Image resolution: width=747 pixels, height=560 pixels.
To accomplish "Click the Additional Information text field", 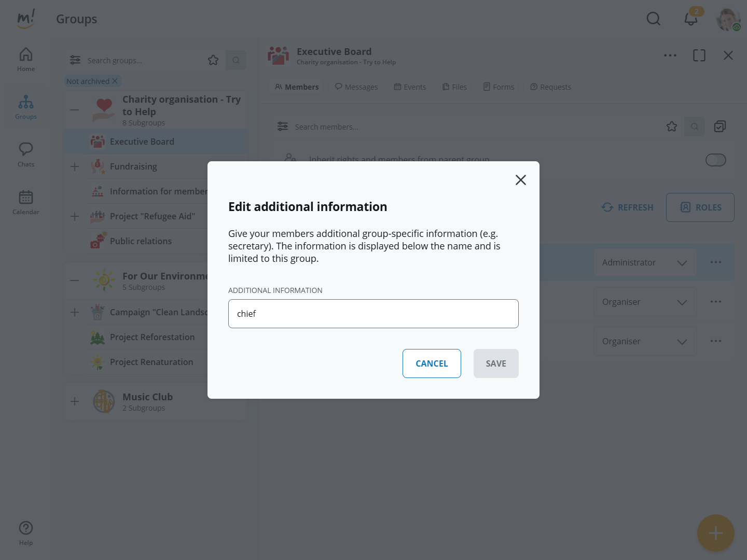I will click(x=373, y=314).
